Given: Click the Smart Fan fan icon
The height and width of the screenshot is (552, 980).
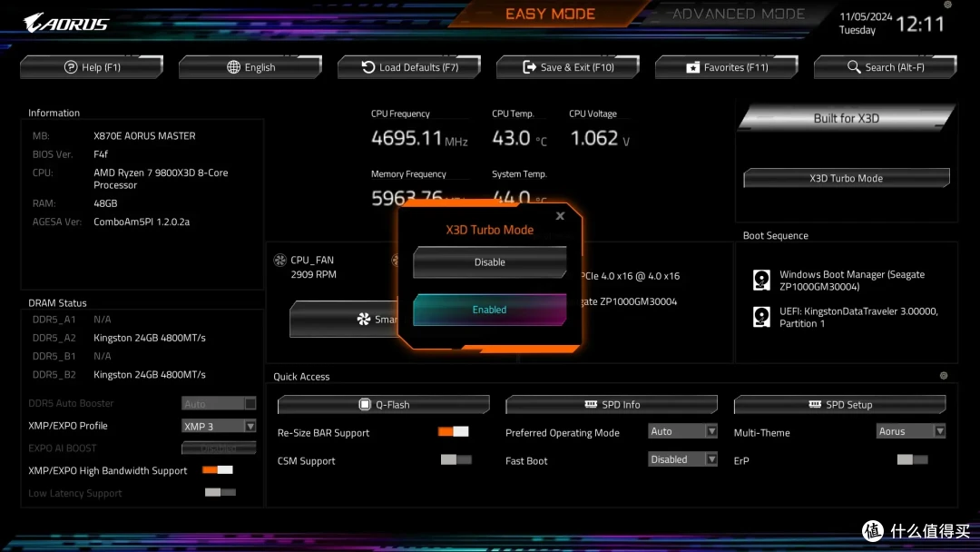Looking at the screenshot, I should 364,320.
